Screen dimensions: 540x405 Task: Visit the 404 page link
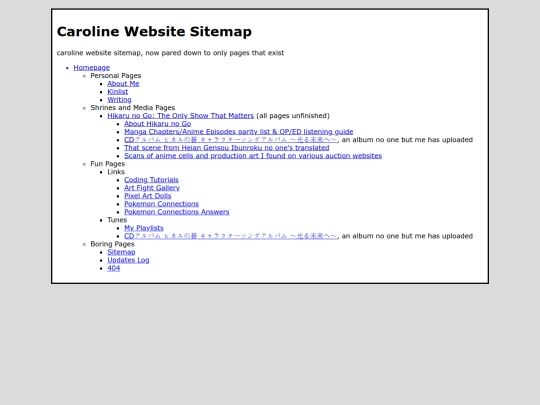(x=114, y=268)
